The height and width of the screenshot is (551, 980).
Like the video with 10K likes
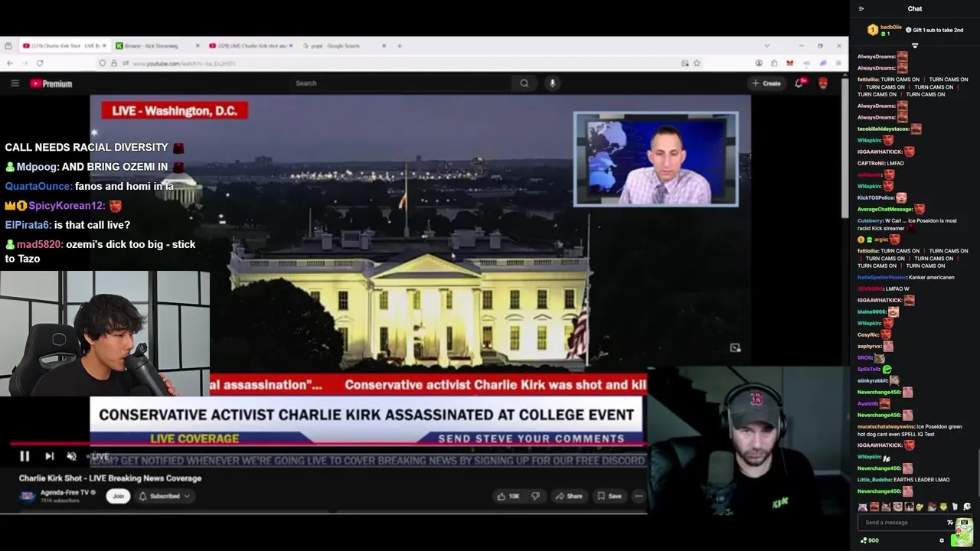508,496
